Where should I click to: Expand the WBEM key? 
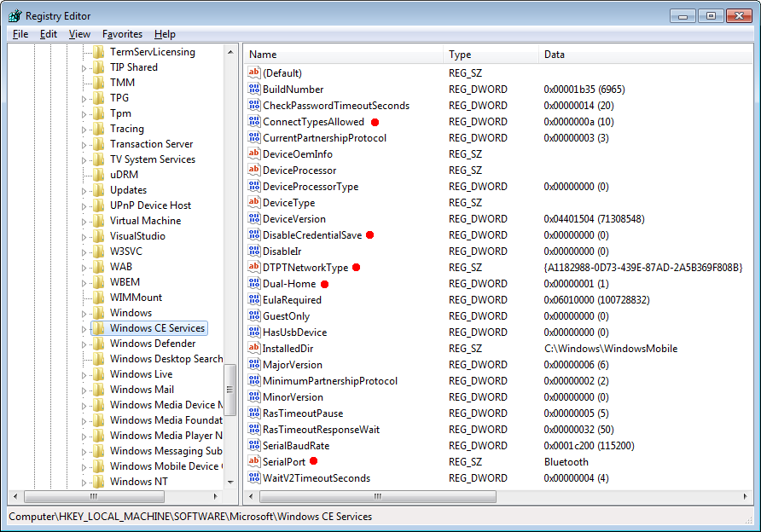[84, 283]
